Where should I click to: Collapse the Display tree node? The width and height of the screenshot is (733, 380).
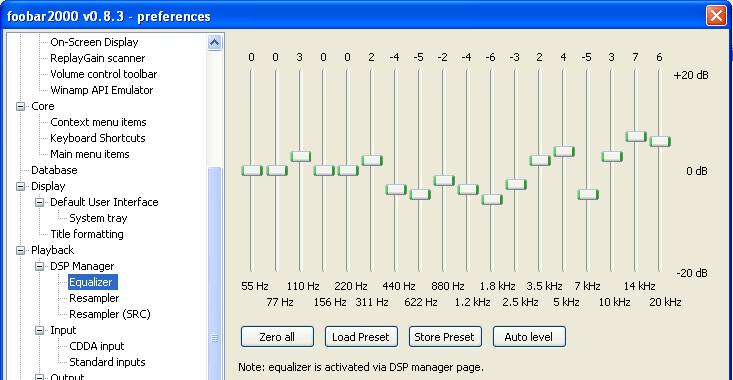(x=21, y=186)
